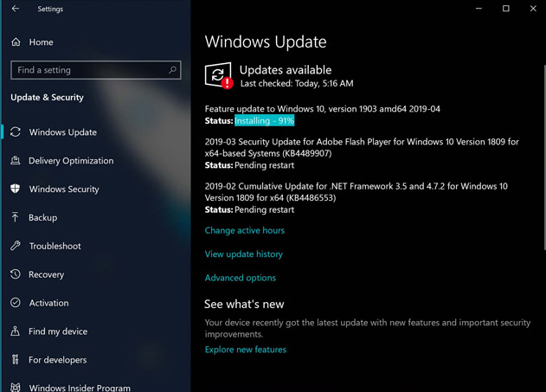Click the For developers tools icon
The width and height of the screenshot is (546, 392).
pos(15,359)
